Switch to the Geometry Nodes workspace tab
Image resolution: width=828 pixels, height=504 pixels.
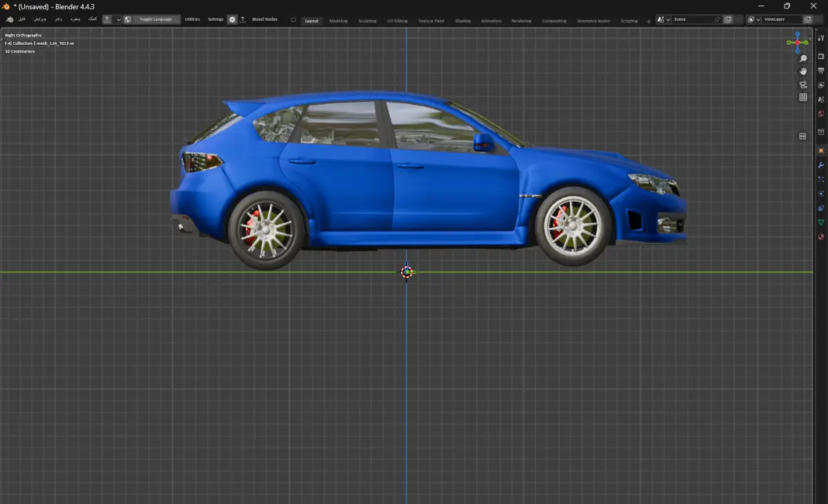pyautogui.click(x=593, y=21)
